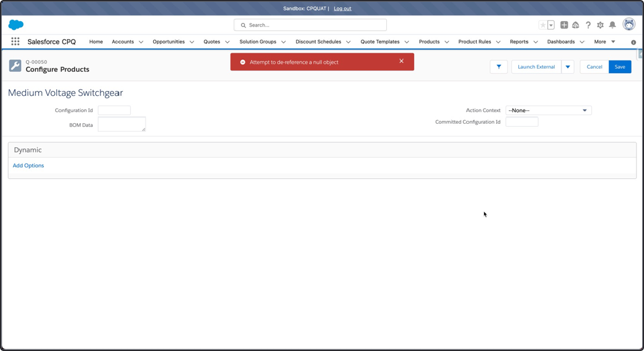Click the Dynamic section header
The image size is (644, 351).
322,150
